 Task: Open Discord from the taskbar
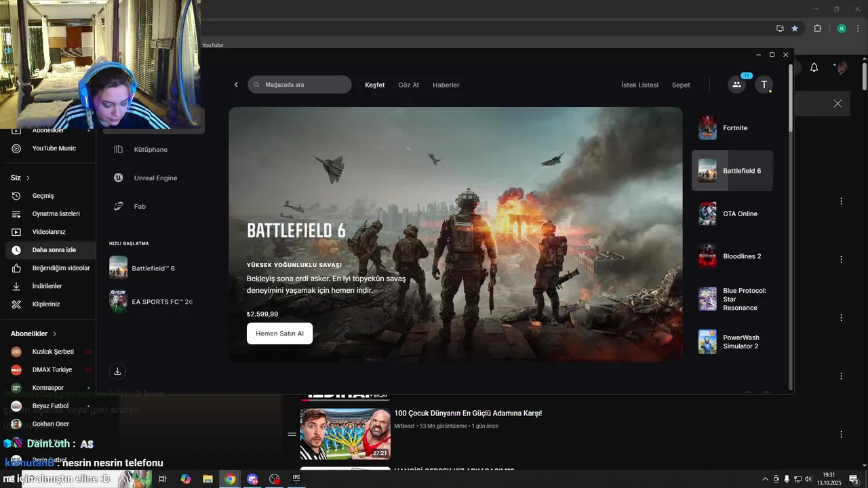[x=252, y=479]
